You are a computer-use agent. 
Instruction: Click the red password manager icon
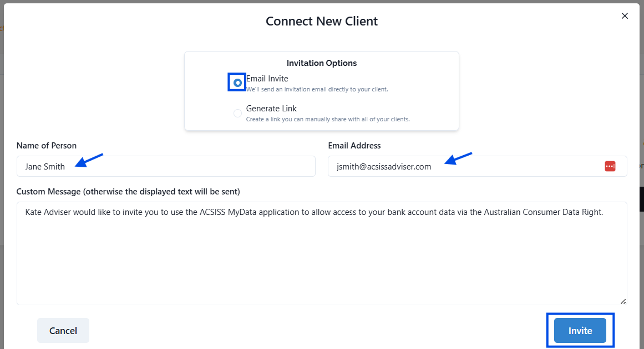click(x=610, y=166)
